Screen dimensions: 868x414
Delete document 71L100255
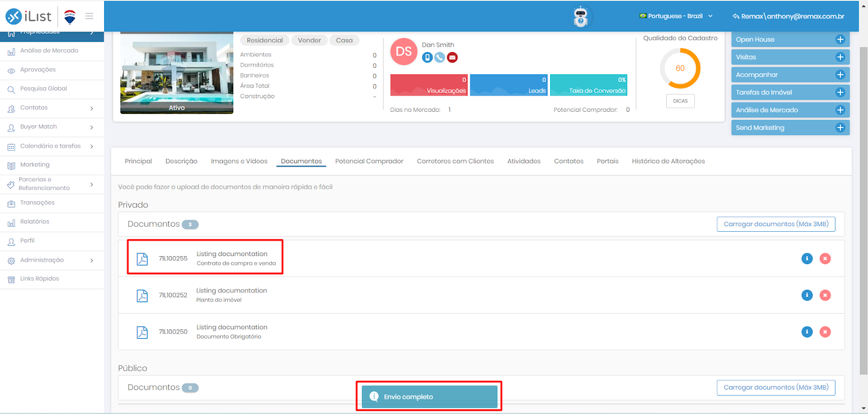point(825,259)
